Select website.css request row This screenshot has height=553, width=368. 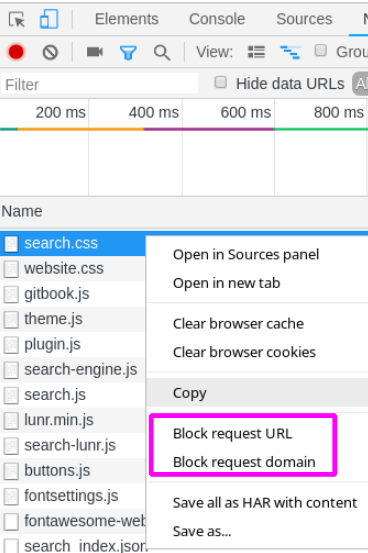[x=73, y=269]
